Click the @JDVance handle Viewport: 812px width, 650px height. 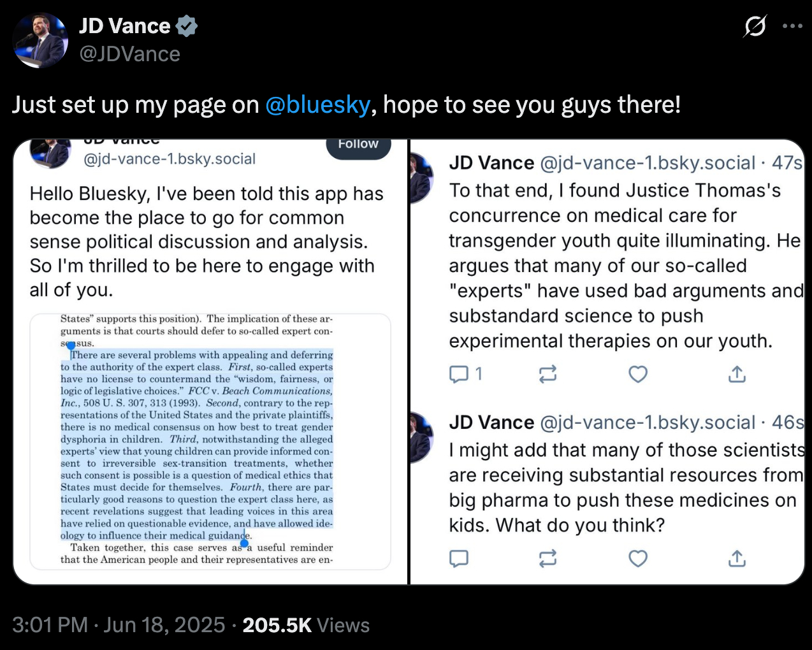tap(129, 54)
